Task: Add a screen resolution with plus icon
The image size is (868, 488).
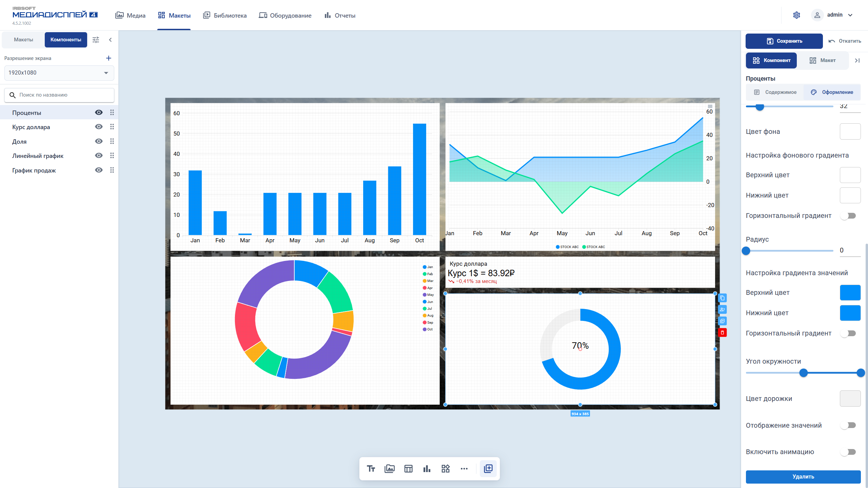Action: (x=108, y=58)
